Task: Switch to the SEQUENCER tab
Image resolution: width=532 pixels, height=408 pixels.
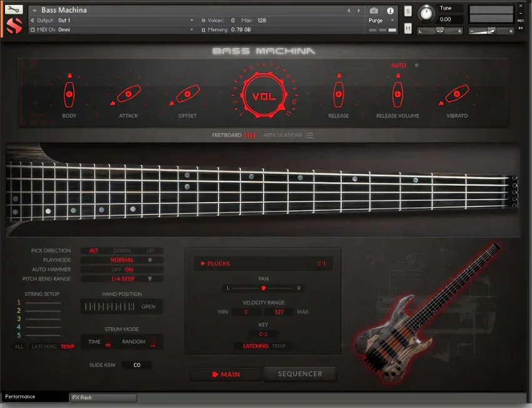Action: tap(300, 374)
